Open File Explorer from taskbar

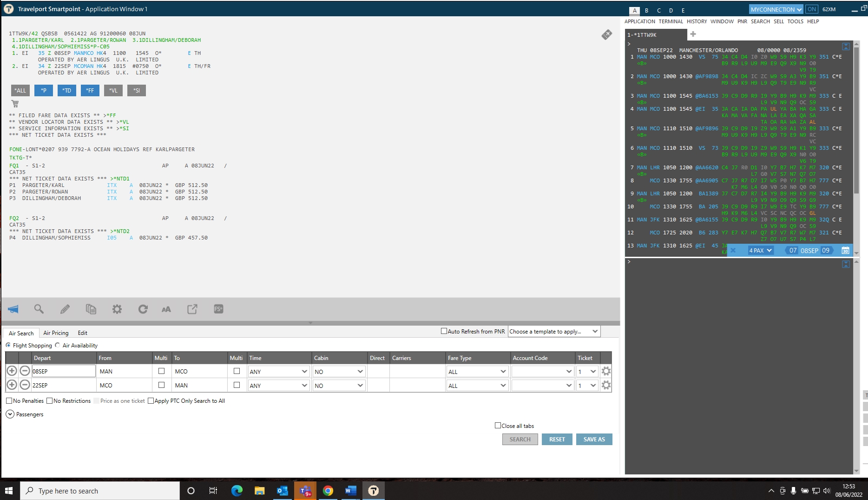coord(259,491)
